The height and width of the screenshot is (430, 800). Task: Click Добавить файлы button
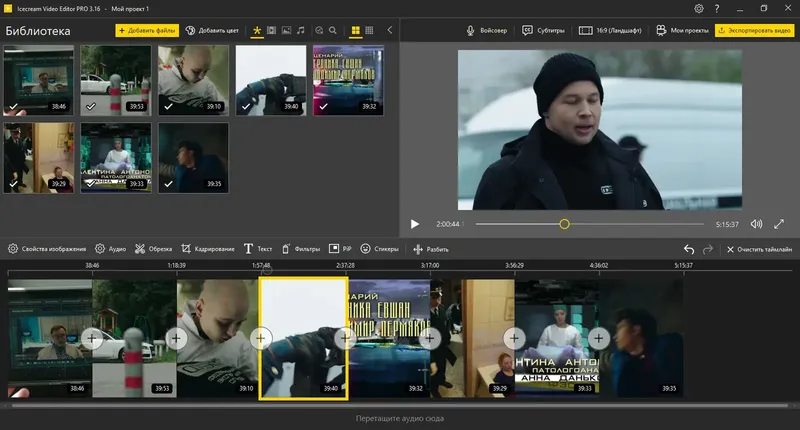point(147,31)
